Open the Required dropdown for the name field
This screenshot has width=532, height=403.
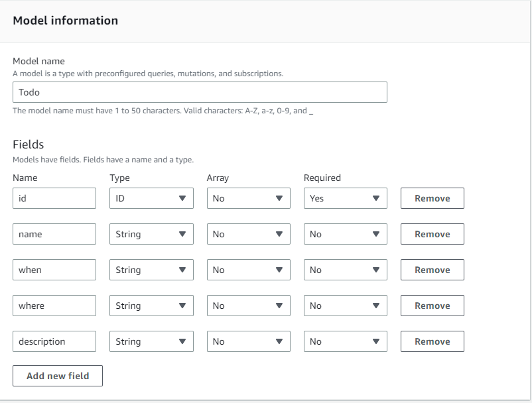coord(345,234)
